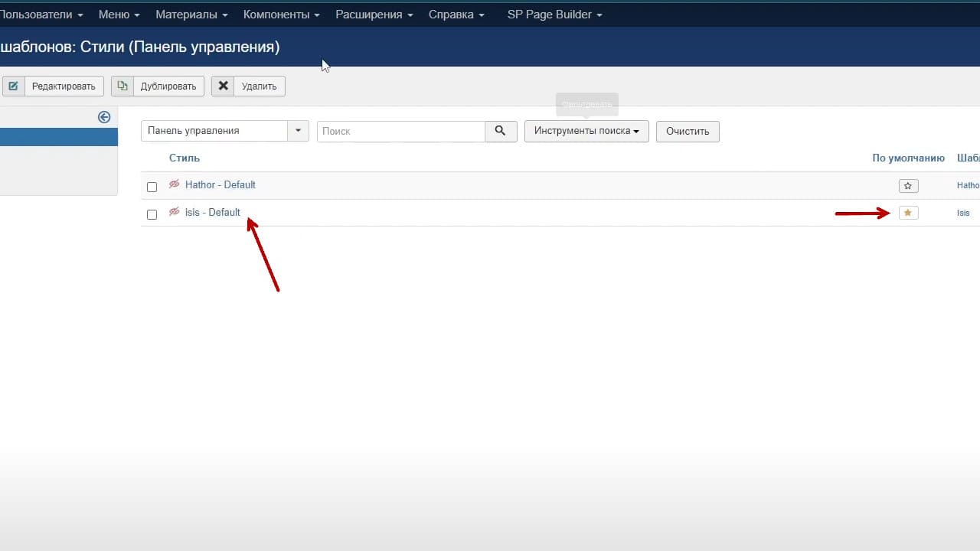Open the isis - Default style
The height and width of the screenshot is (551, 980).
tap(213, 212)
